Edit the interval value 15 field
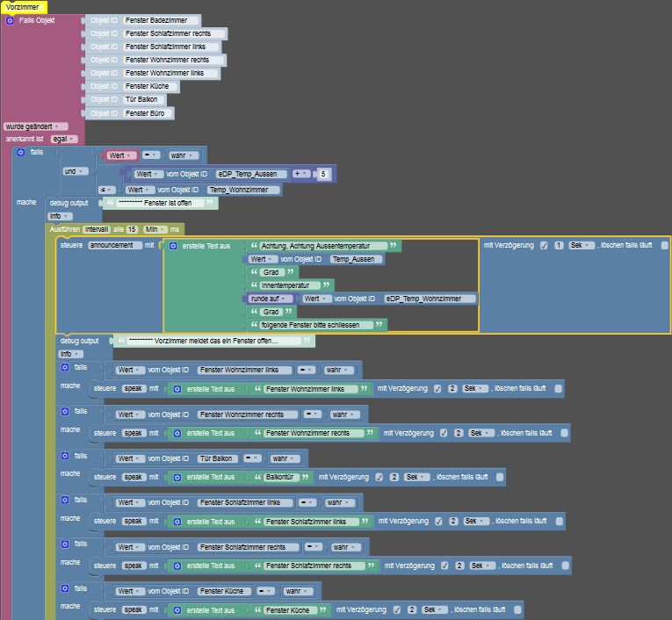Image resolution: width=672 pixels, height=620 pixels. (x=132, y=229)
